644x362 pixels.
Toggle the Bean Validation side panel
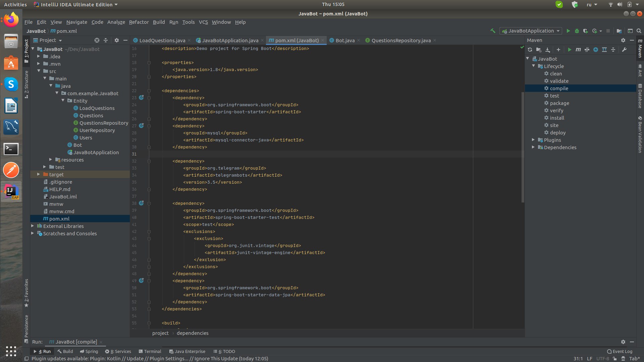(x=640, y=134)
